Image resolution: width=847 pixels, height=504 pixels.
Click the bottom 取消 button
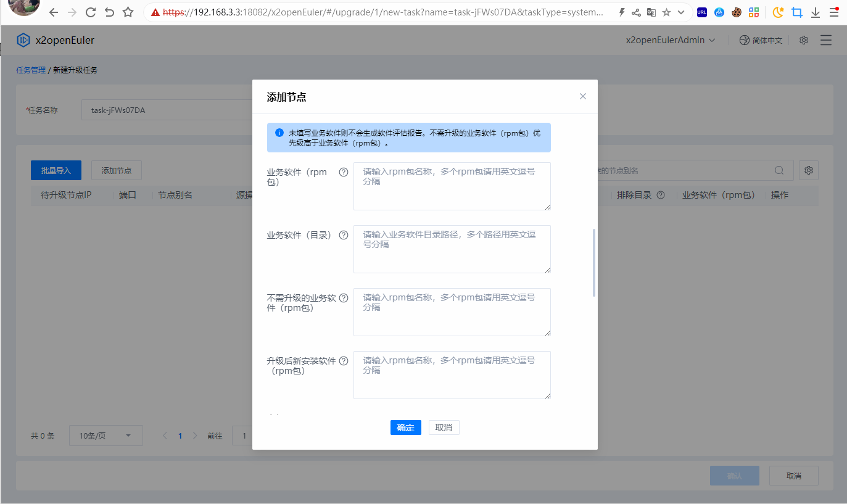tap(794, 476)
